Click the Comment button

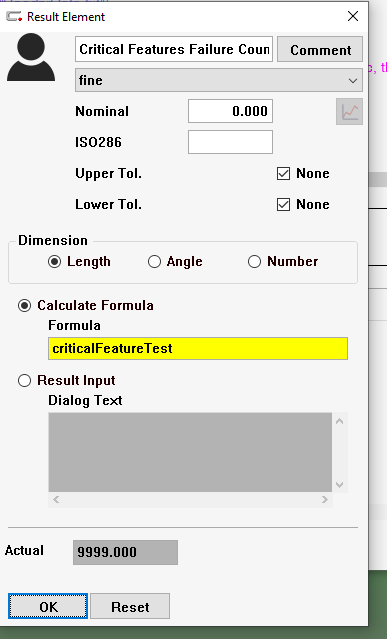tap(320, 49)
